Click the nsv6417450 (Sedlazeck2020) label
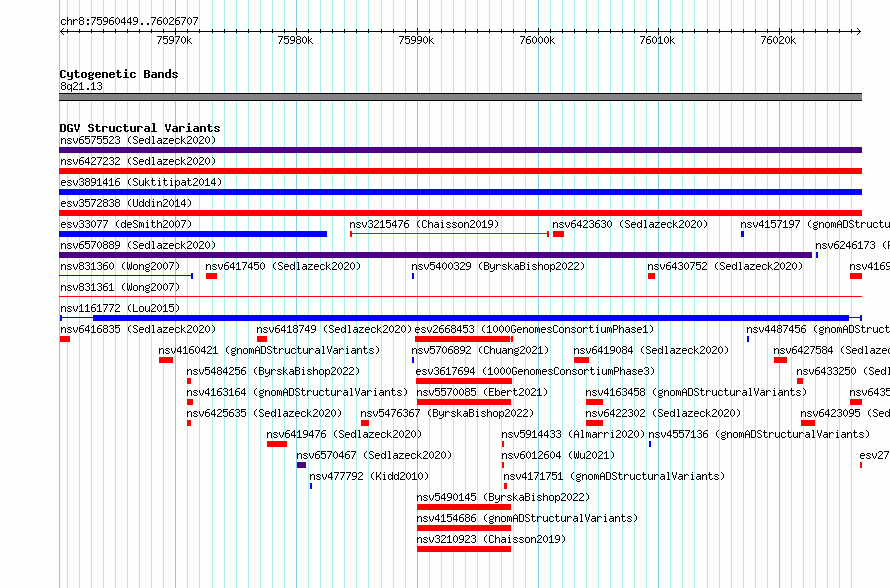Screen dimensions: 890x588 [283, 266]
